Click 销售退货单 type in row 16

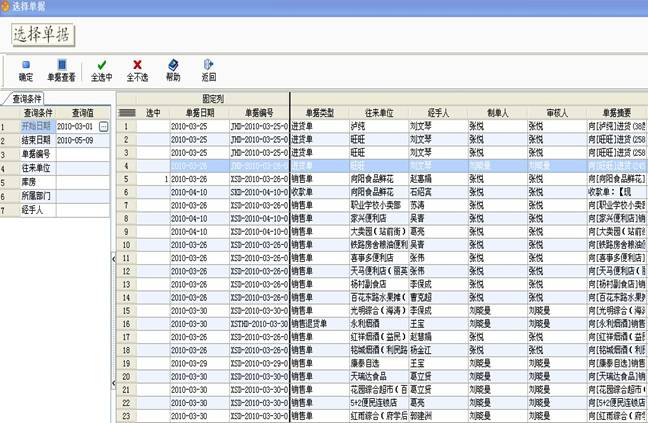coord(309,324)
